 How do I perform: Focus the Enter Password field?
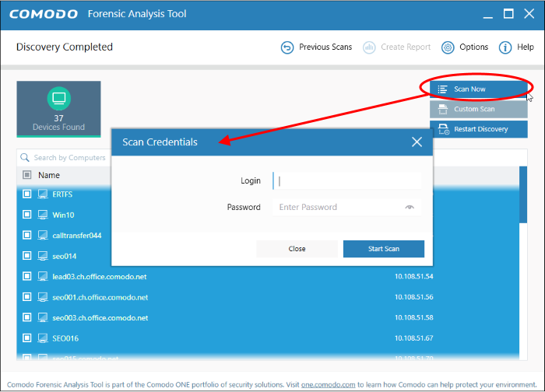click(x=347, y=208)
